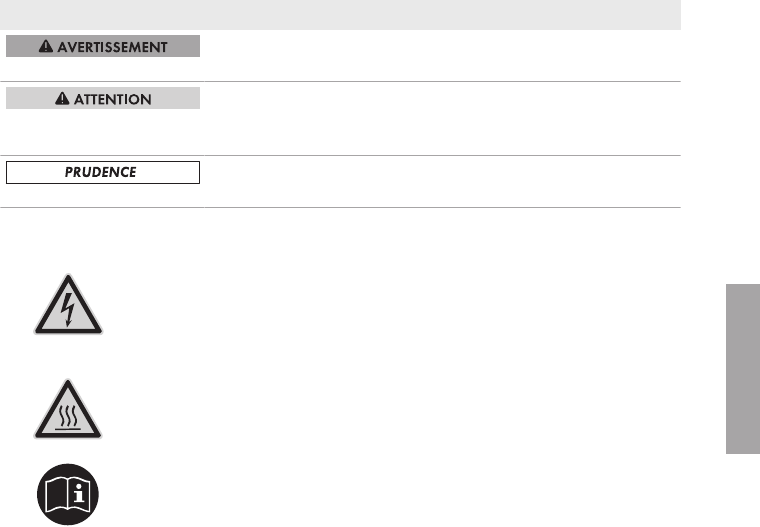Click the empty description cell next to PRUDENCE
This screenshot has height=527, width=760.
[443, 182]
